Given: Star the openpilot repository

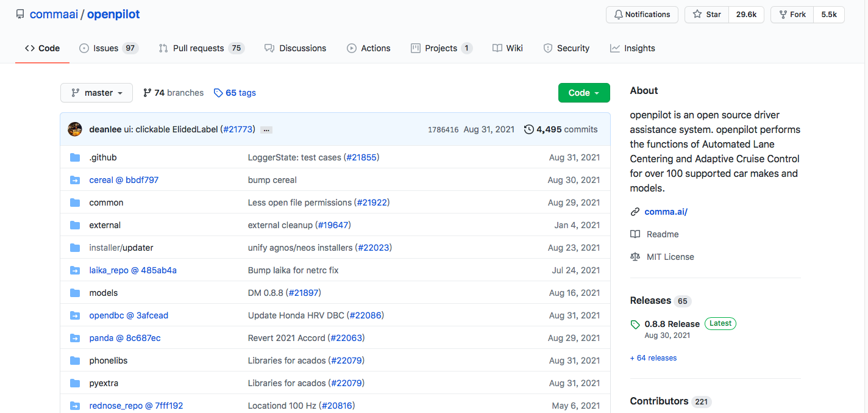Looking at the screenshot, I should [707, 15].
